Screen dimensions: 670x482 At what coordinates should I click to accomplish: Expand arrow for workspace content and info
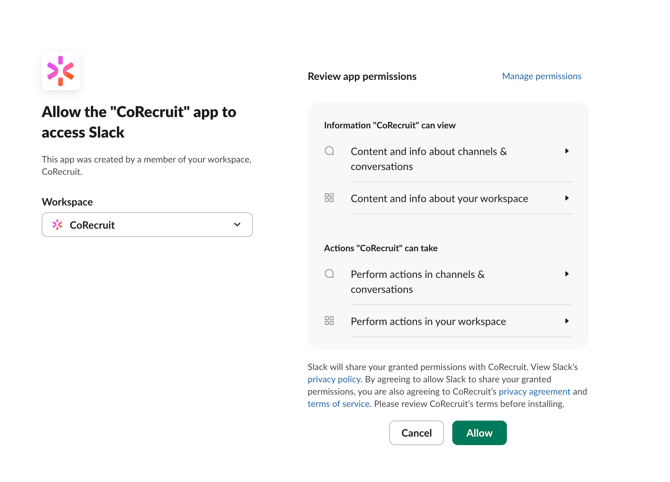(567, 198)
